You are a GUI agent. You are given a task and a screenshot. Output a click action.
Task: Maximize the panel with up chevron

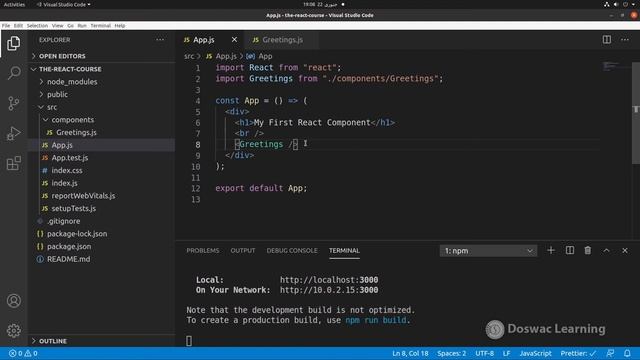[x=607, y=250]
